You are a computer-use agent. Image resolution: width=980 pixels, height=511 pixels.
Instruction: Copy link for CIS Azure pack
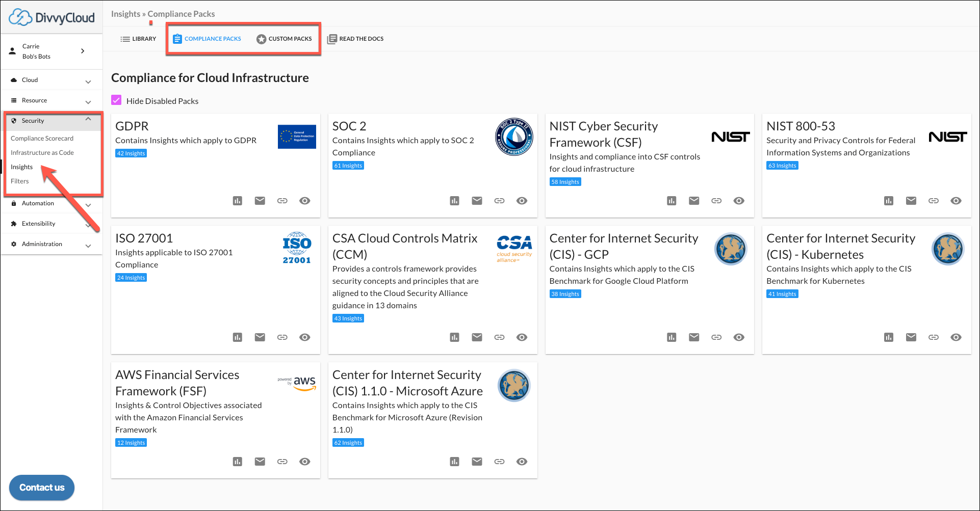pos(500,462)
